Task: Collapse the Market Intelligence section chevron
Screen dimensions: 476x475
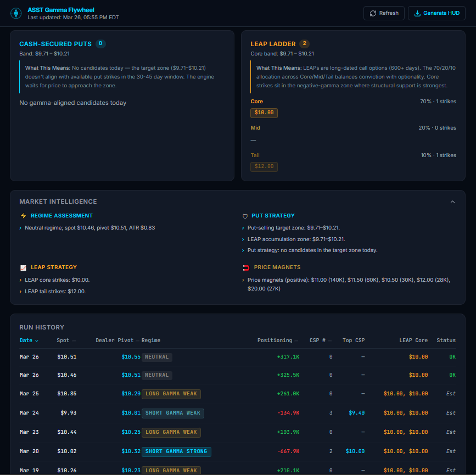Action: 452,202
